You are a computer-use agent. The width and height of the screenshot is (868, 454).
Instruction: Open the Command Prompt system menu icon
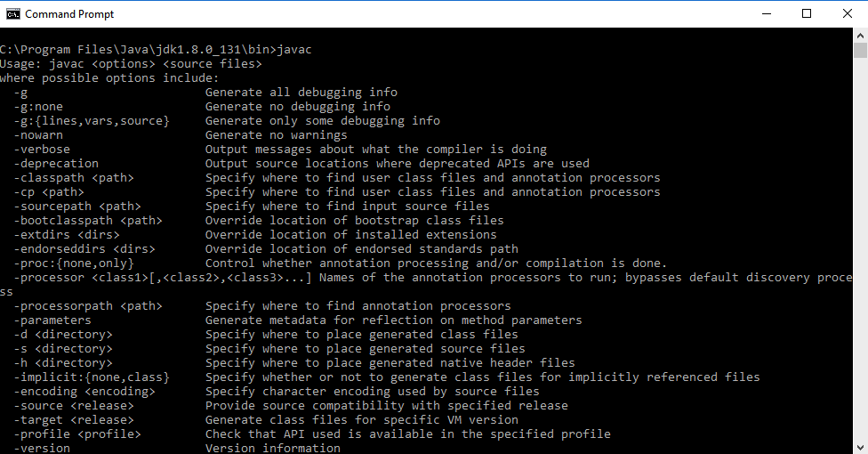click(x=12, y=13)
